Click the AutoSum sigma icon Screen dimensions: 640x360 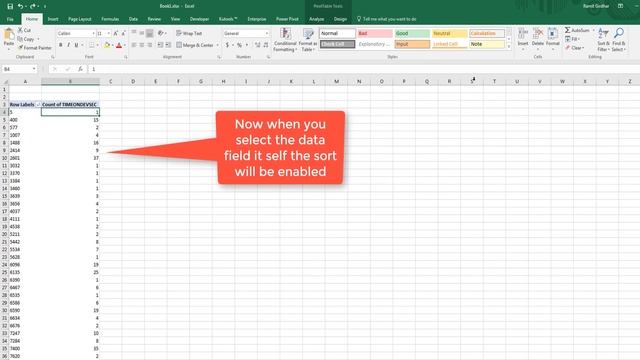coord(567,30)
